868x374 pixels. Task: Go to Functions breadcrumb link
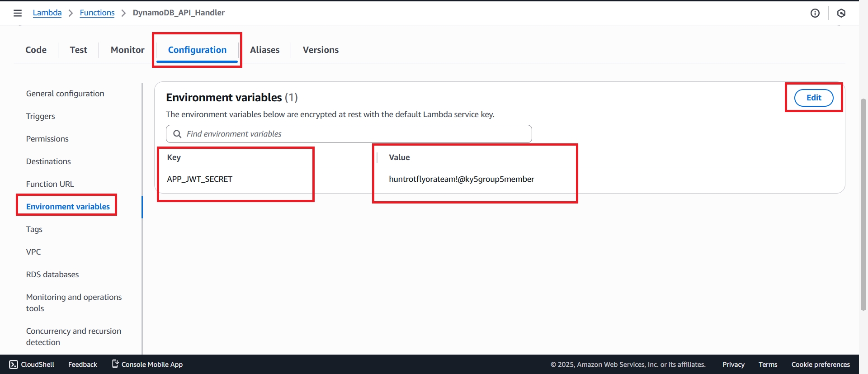click(97, 13)
